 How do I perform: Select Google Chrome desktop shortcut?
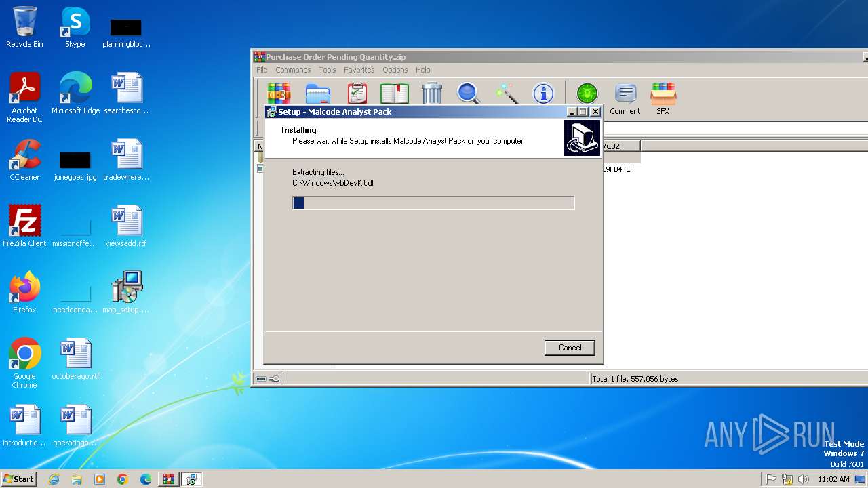click(x=24, y=363)
